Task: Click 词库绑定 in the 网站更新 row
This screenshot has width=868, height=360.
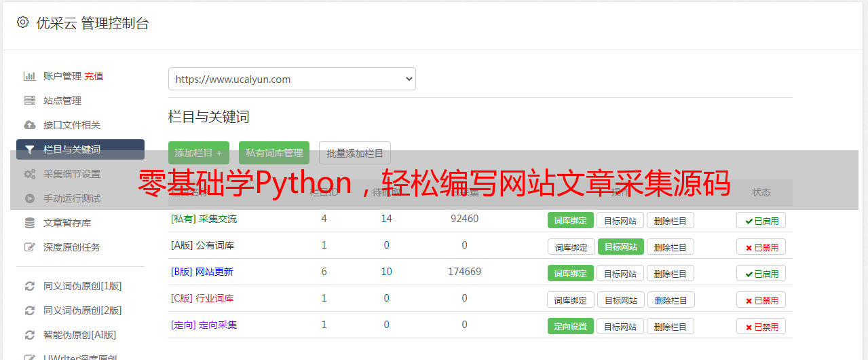Action: click(x=571, y=273)
